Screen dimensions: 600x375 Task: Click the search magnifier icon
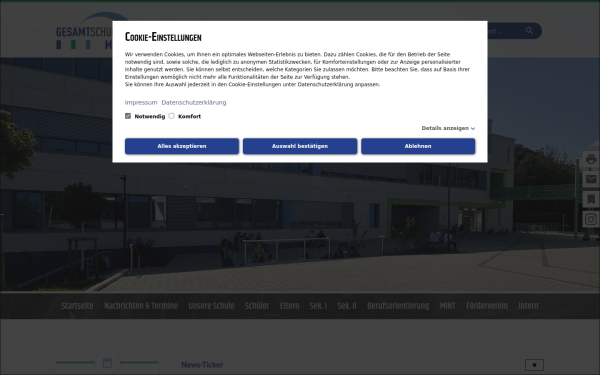click(529, 31)
